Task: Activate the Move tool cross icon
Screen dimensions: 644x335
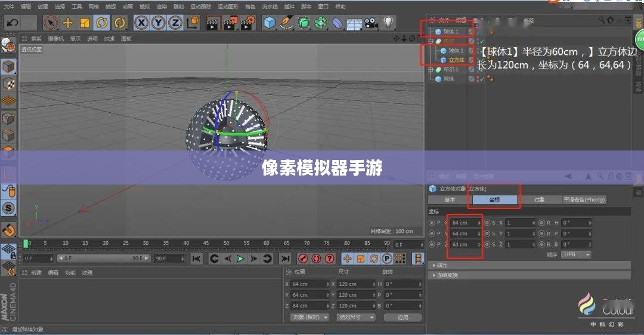Action: [68, 23]
